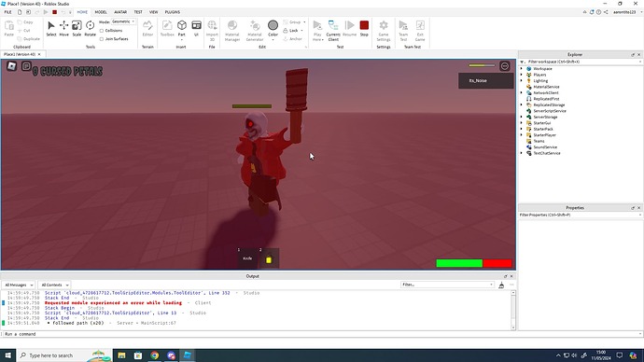Insert a new Part
The width and height of the screenshot is (644, 362).
[182, 28]
